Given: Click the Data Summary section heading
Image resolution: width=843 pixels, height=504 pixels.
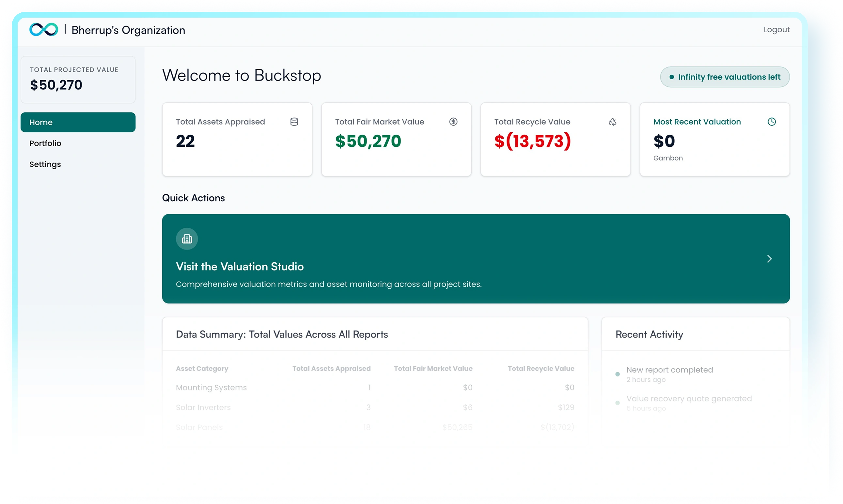Looking at the screenshot, I should 282,334.
